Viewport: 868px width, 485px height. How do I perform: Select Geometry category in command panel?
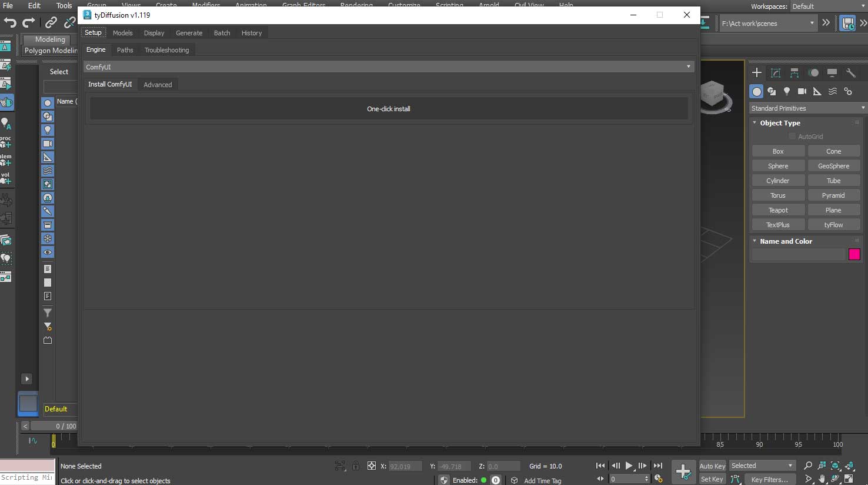(x=757, y=91)
